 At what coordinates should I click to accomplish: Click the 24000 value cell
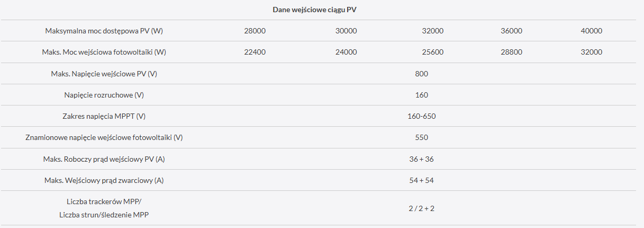tap(346, 52)
